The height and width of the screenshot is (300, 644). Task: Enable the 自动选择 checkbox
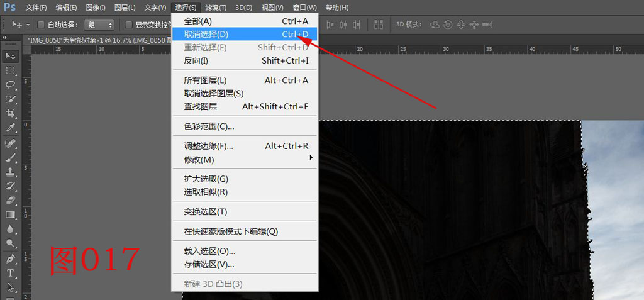pyautogui.click(x=41, y=25)
